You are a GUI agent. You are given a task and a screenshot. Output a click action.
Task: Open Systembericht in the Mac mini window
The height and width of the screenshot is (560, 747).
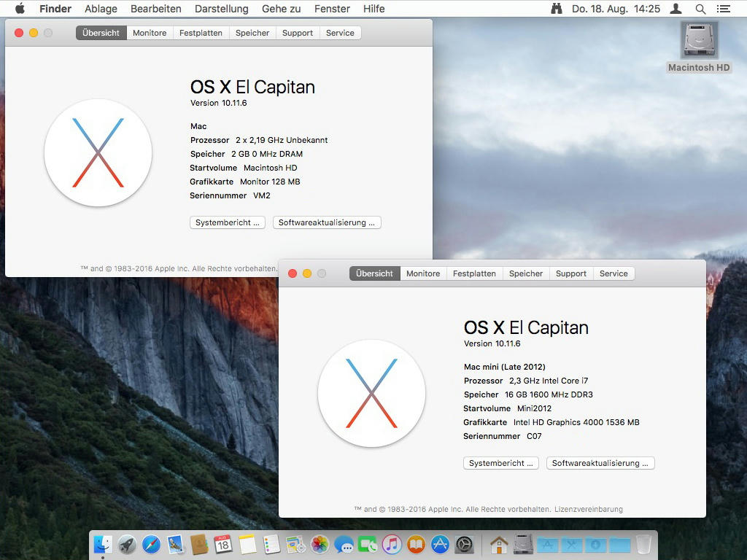pos(500,463)
